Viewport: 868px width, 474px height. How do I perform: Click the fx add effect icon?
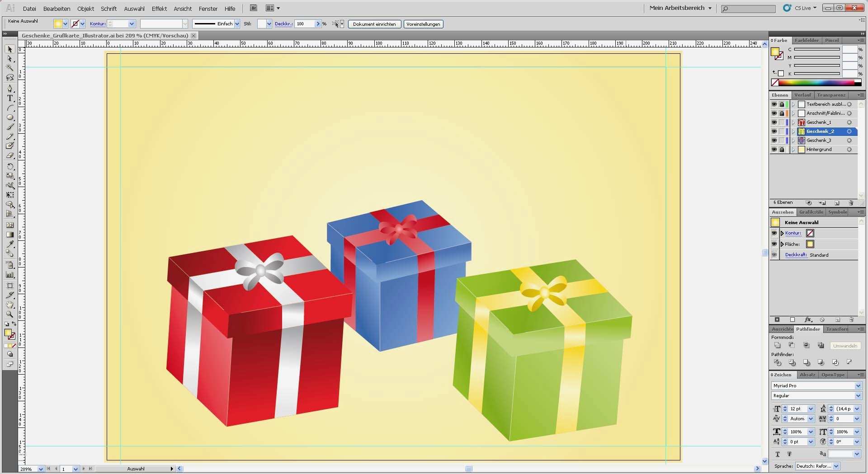[808, 320]
